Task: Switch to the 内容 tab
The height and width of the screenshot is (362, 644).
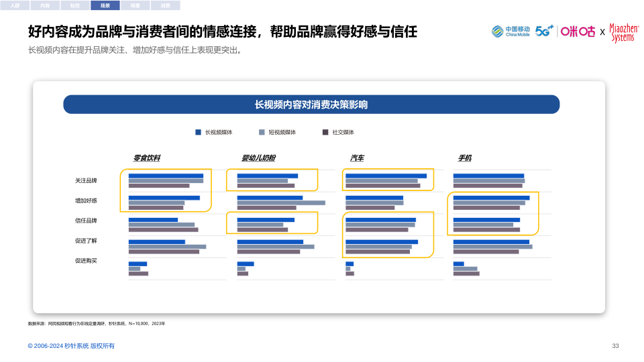Action: (45, 5)
